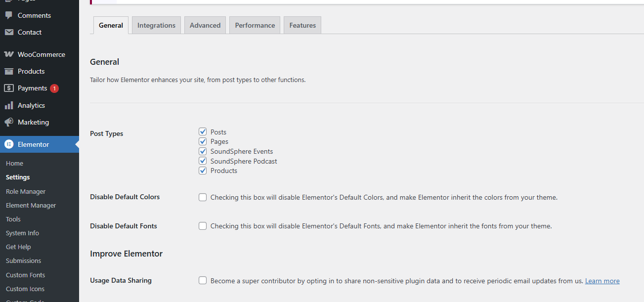This screenshot has height=302, width=644.
Task: Uncheck the Products post type checkbox
Action: coord(203,171)
